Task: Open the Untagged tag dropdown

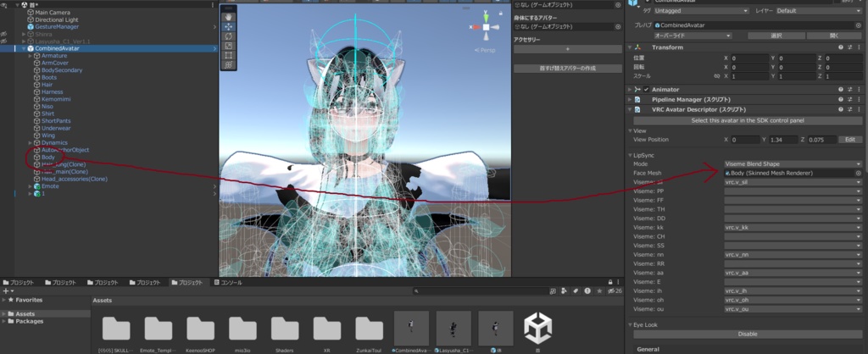Action: tap(701, 10)
